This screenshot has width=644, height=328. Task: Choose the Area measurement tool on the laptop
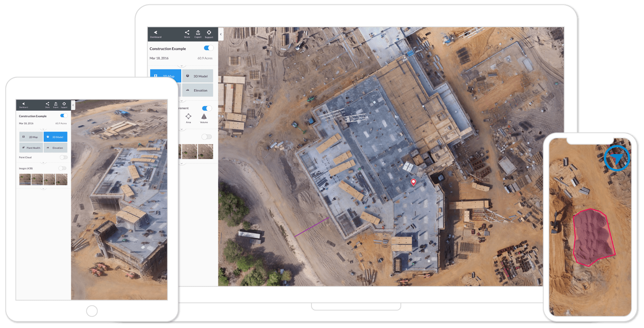188,118
